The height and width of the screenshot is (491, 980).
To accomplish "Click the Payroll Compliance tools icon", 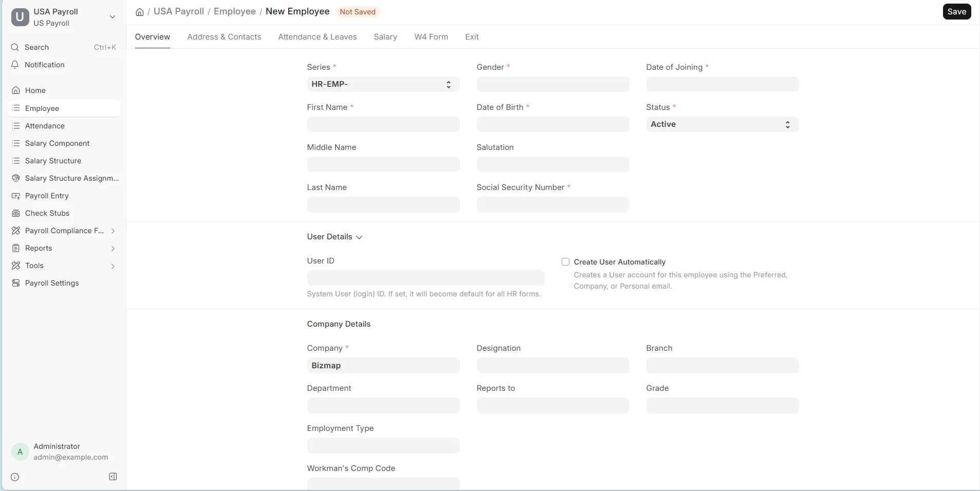I will click(x=16, y=231).
